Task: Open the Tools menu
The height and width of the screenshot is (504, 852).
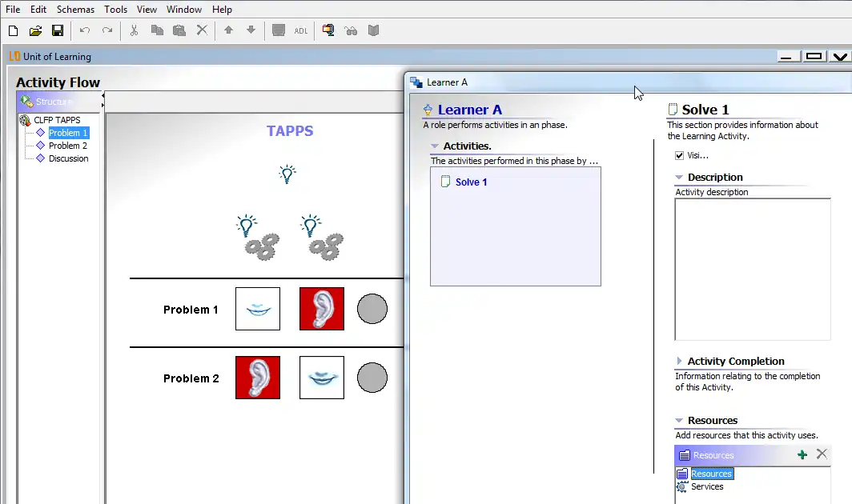Action: pyautogui.click(x=115, y=10)
